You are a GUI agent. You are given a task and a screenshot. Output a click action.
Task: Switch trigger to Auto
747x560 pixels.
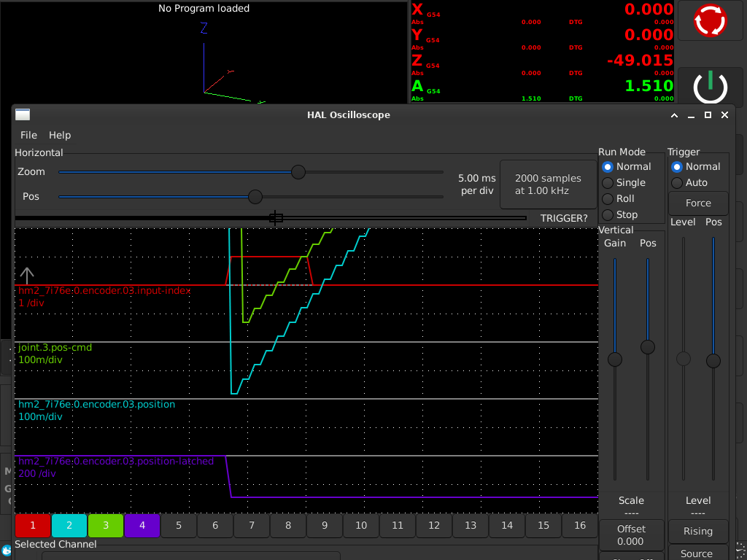coord(677,183)
